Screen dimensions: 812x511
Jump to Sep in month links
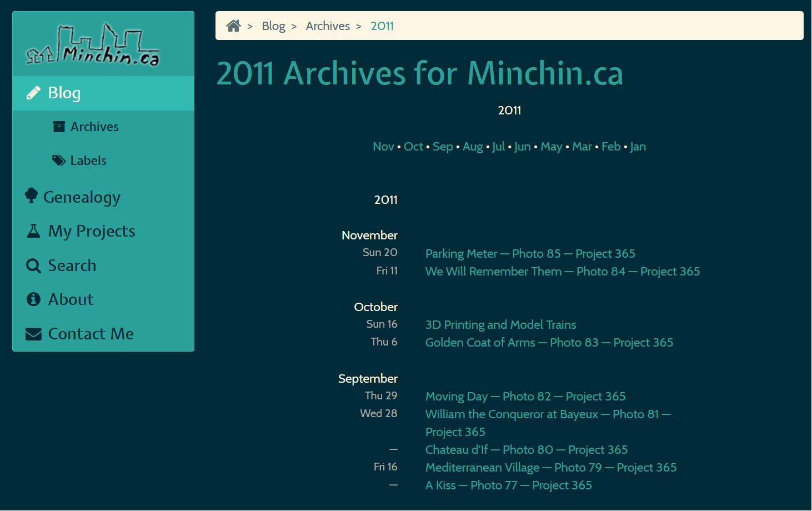click(443, 147)
